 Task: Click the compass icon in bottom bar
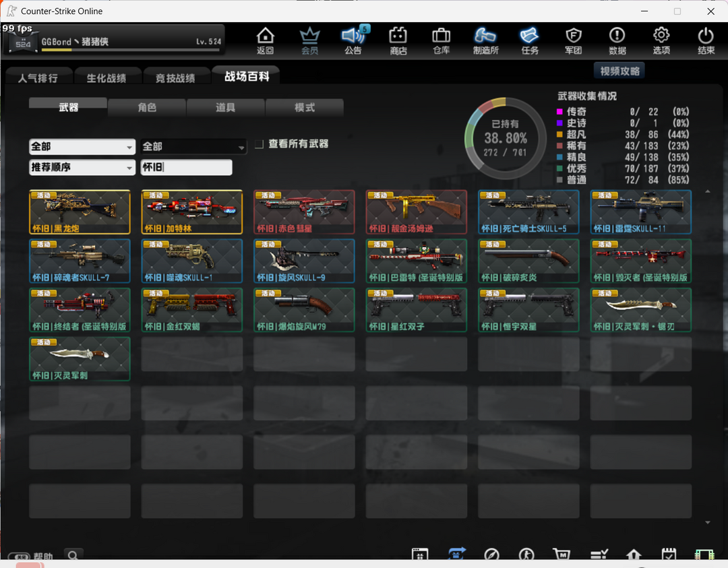[x=491, y=554]
